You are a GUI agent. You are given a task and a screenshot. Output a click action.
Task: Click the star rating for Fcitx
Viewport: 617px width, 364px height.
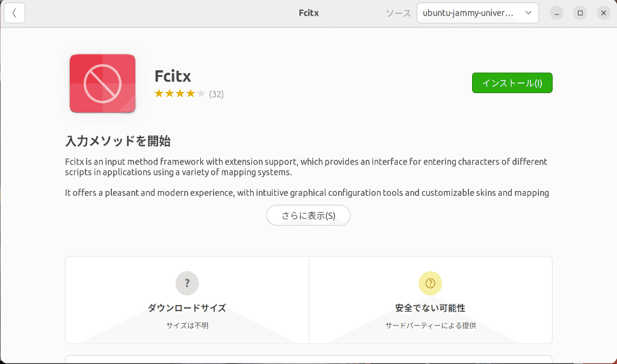180,94
